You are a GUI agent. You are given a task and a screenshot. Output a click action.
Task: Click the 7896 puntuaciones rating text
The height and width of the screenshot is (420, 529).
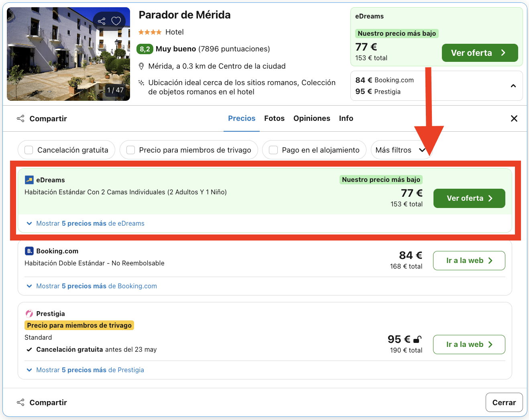[234, 49]
